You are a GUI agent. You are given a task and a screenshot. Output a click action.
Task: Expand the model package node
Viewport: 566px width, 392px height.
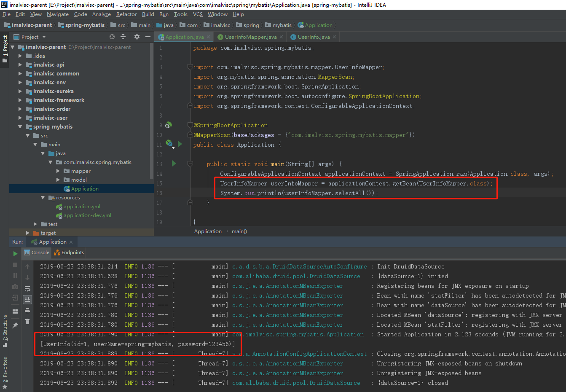(58, 180)
